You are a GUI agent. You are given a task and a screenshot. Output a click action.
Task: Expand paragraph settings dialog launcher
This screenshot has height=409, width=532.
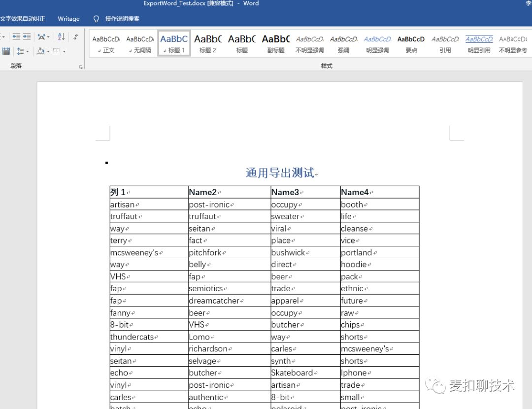[81, 67]
